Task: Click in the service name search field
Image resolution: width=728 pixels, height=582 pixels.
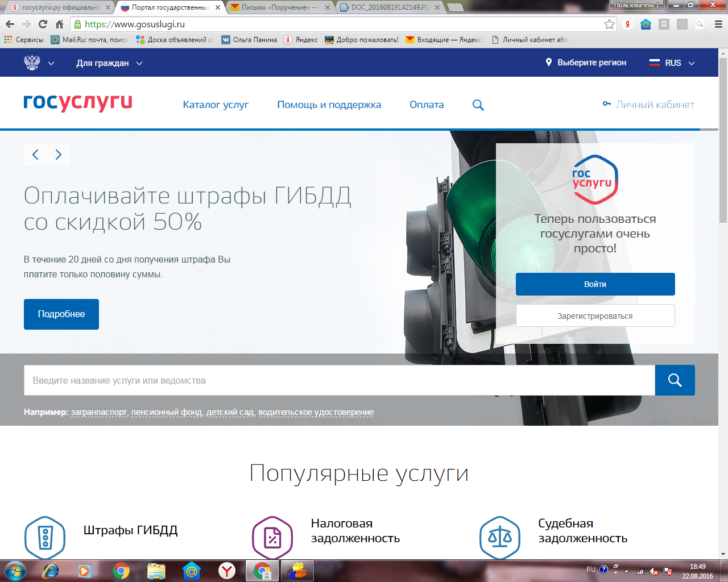Action: pyautogui.click(x=340, y=380)
